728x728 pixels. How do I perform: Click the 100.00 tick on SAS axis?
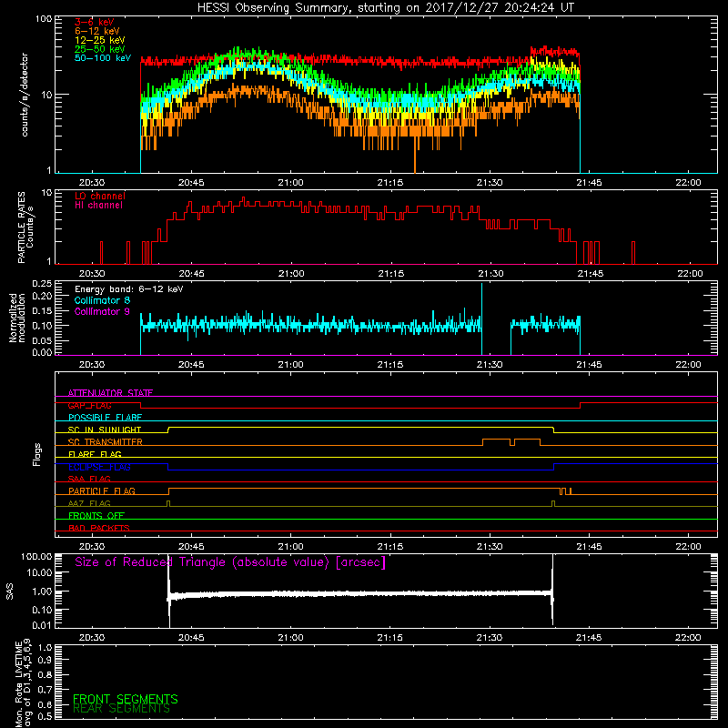tap(36, 557)
